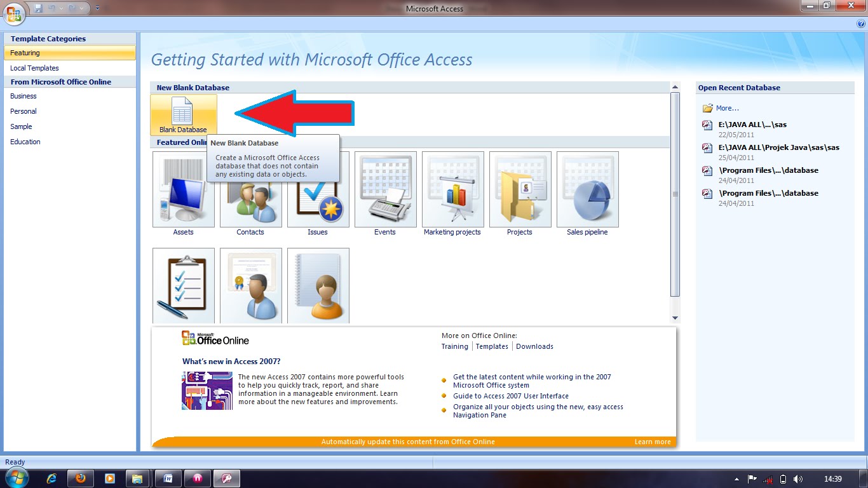Open the Undo history dropdown arrow
Viewport: 868px width, 488px height.
[x=61, y=8]
